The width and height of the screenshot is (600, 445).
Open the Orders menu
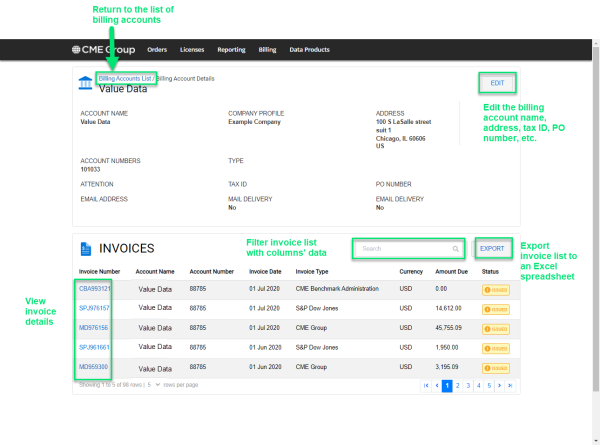tap(157, 49)
